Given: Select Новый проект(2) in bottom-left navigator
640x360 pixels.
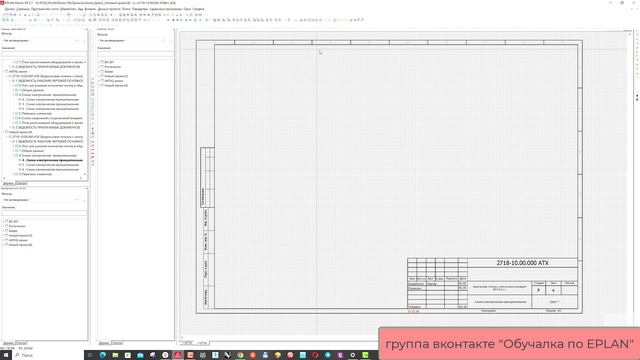Looking at the screenshot, I should point(20,236).
